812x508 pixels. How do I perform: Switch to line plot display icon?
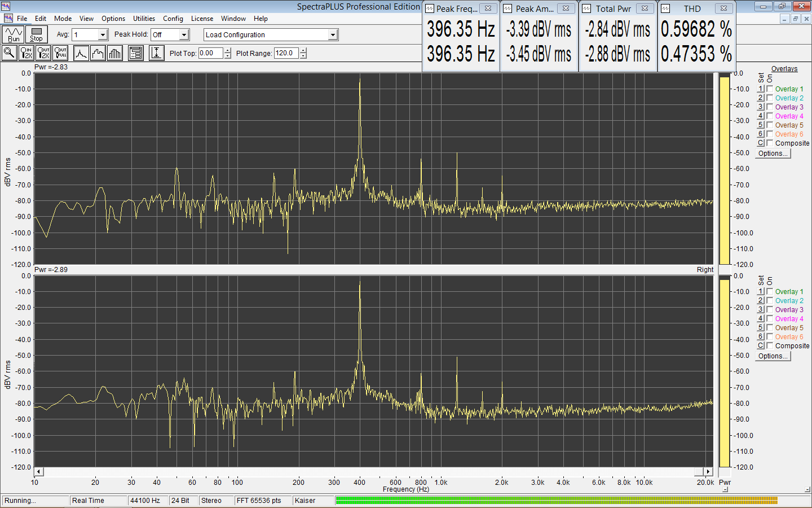(x=81, y=53)
